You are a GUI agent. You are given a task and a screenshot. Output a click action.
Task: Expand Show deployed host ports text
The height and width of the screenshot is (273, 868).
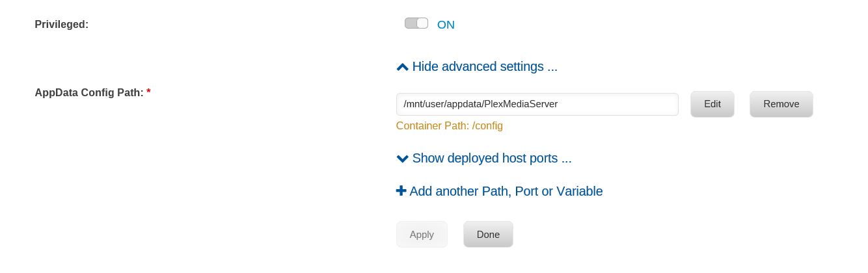(492, 158)
